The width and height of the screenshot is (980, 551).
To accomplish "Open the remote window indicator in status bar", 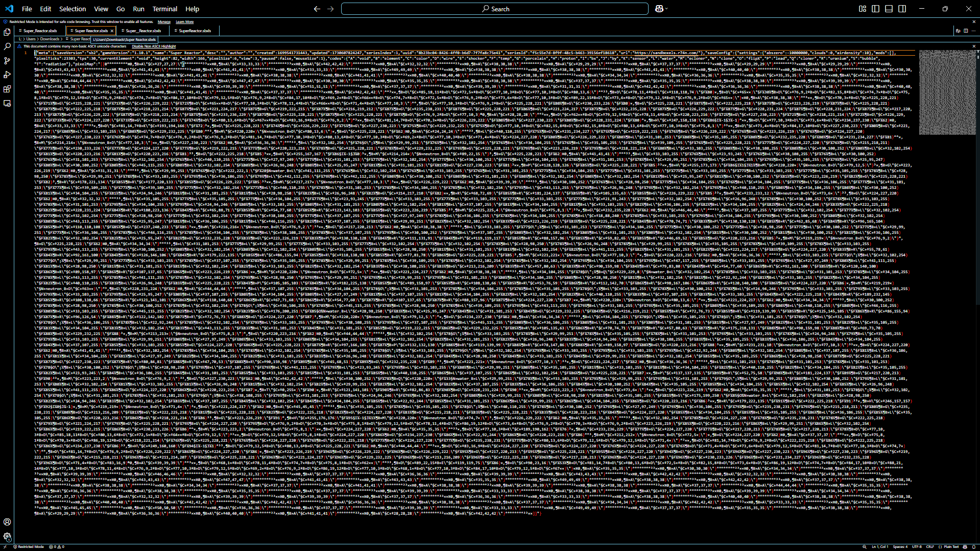I will point(5,547).
